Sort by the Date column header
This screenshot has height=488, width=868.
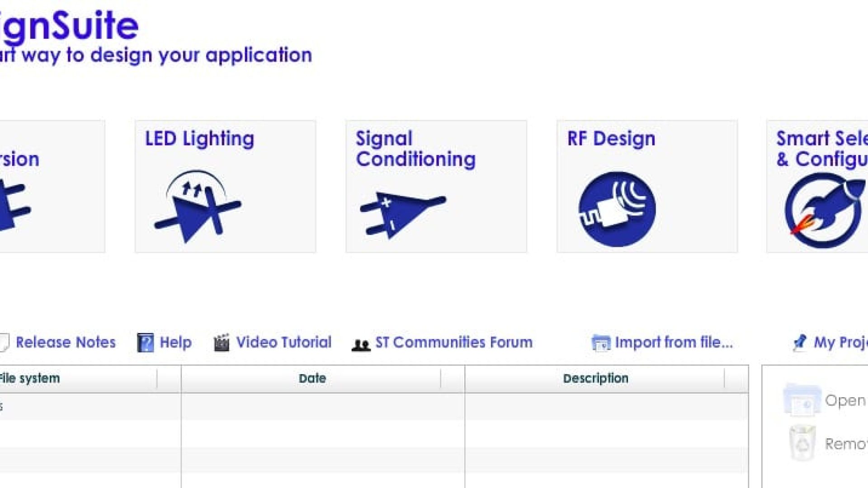click(312, 378)
